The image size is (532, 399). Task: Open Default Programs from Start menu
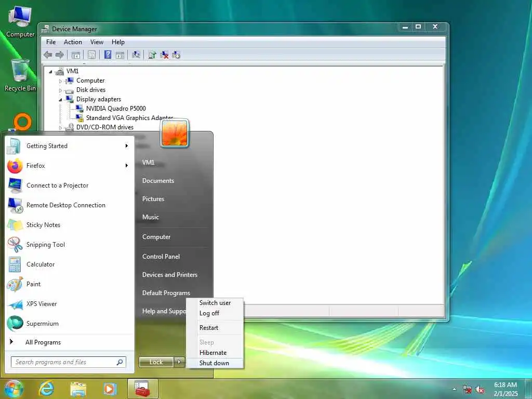[166, 293]
